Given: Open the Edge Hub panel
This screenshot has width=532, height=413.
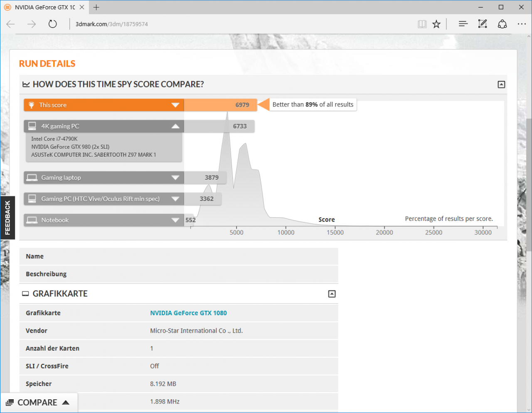Looking at the screenshot, I should [463, 24].
